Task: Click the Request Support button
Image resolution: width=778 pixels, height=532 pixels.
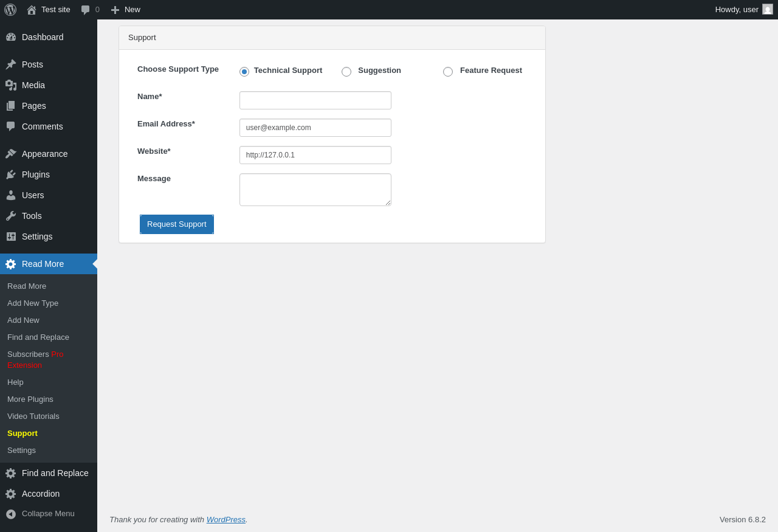Action: (177, 224)
